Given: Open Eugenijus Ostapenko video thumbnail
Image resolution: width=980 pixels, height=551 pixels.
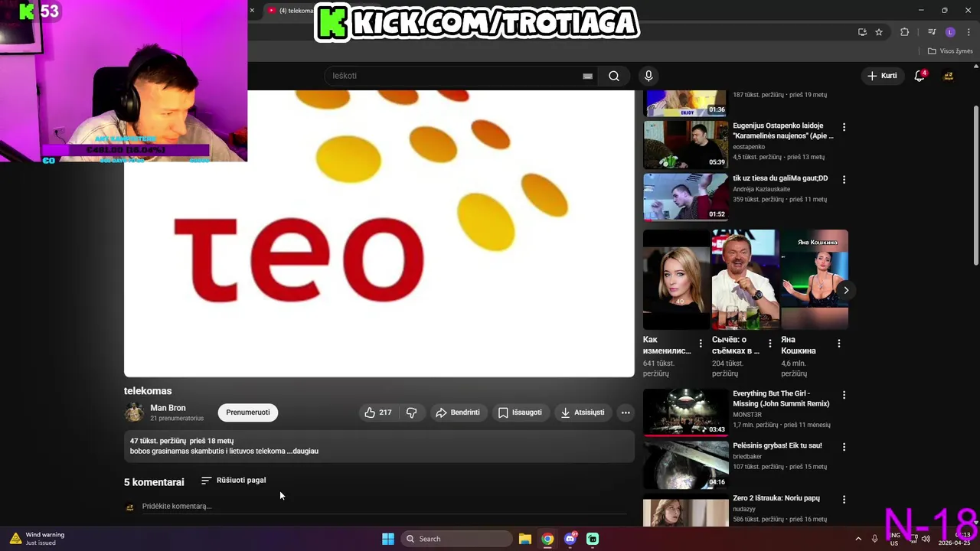Looking at the screenshot, I should pos(685,145).
